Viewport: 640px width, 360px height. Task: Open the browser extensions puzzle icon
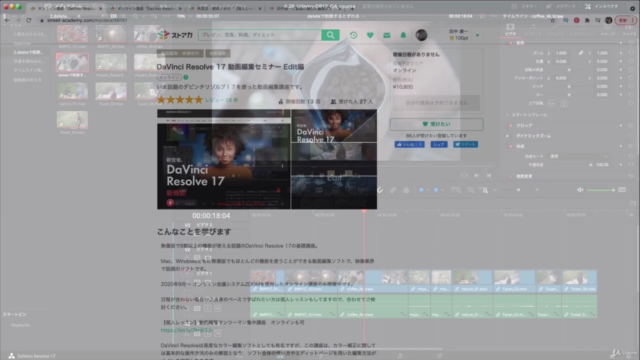pos(587,20)
